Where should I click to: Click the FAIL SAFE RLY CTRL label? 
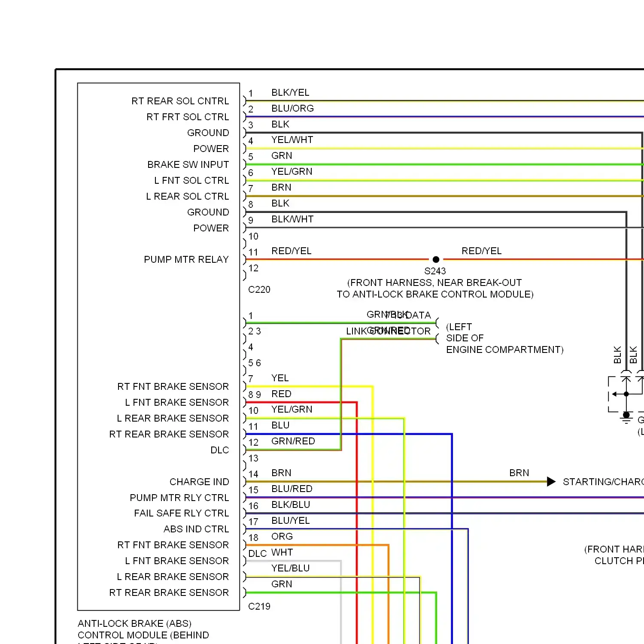pos(182,513)
